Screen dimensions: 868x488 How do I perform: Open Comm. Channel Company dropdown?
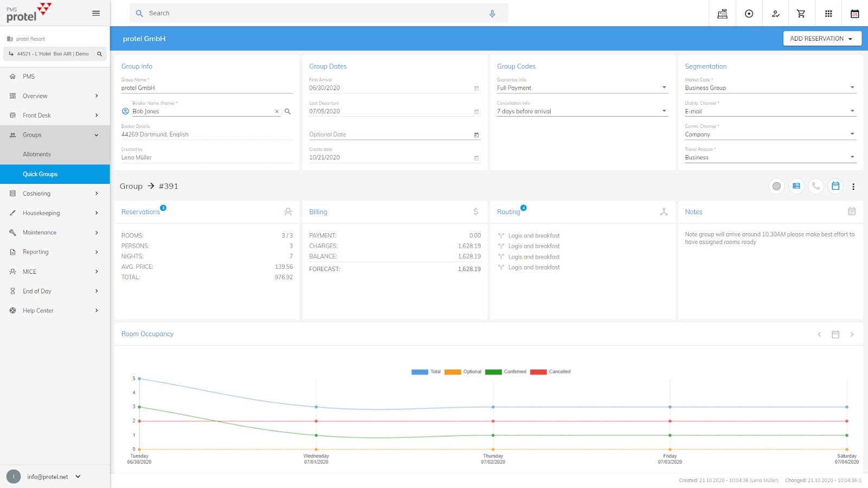pyautogui.click(x=770, y=134)
